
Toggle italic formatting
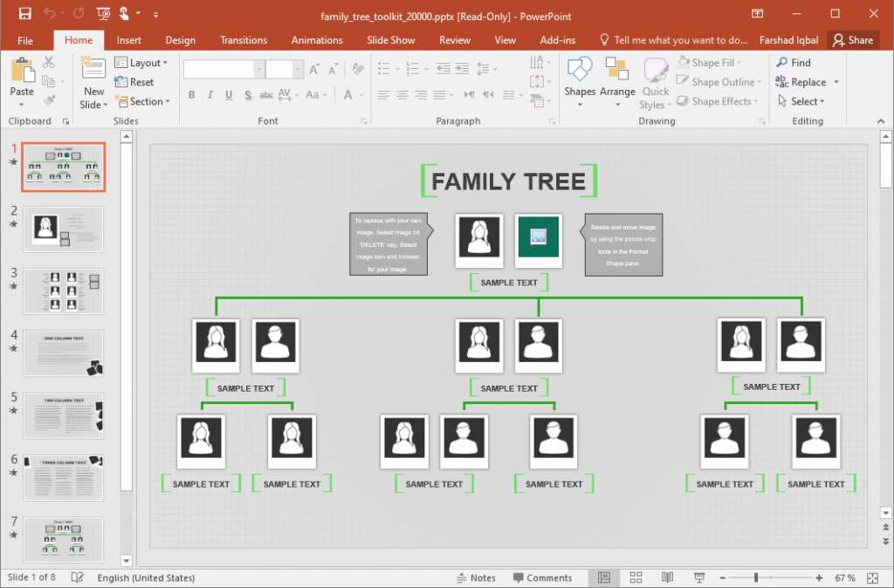pyautogui.click(x=210, y=95)
